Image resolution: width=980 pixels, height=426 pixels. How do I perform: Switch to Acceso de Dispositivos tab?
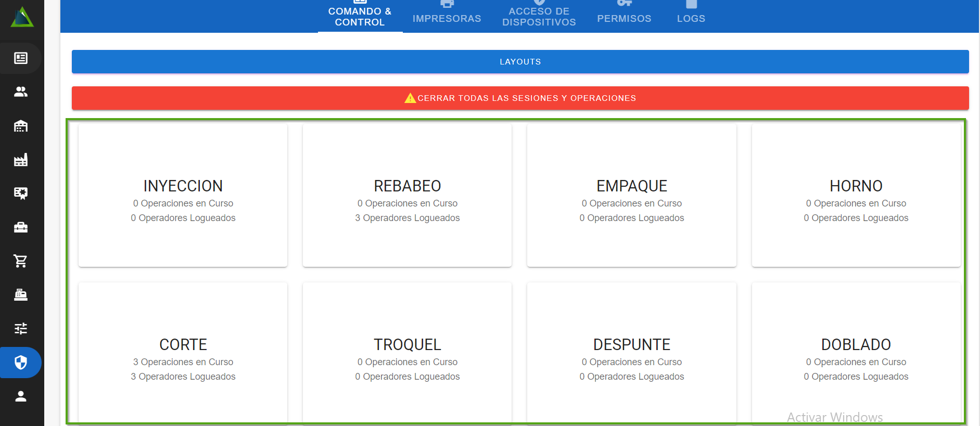(x=539, y=16)
